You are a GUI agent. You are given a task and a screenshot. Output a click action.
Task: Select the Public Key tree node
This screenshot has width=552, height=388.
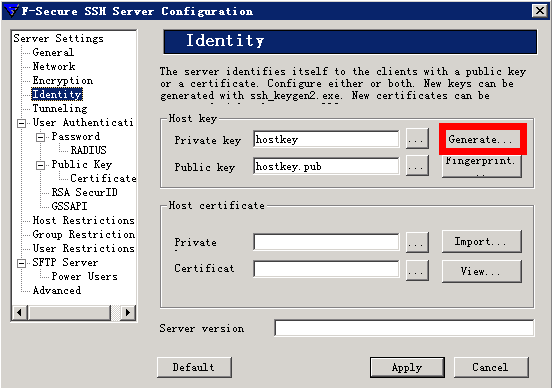click(82, 164)
